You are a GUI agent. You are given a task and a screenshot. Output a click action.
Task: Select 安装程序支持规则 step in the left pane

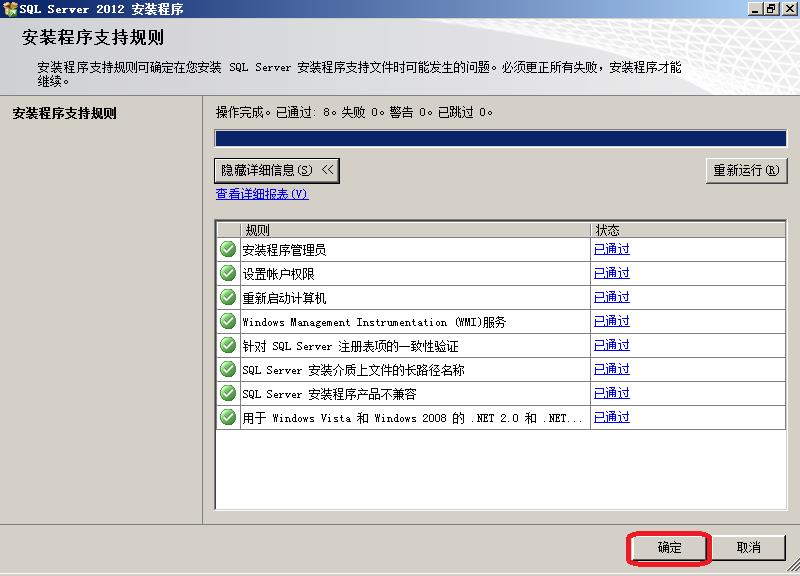64,114
